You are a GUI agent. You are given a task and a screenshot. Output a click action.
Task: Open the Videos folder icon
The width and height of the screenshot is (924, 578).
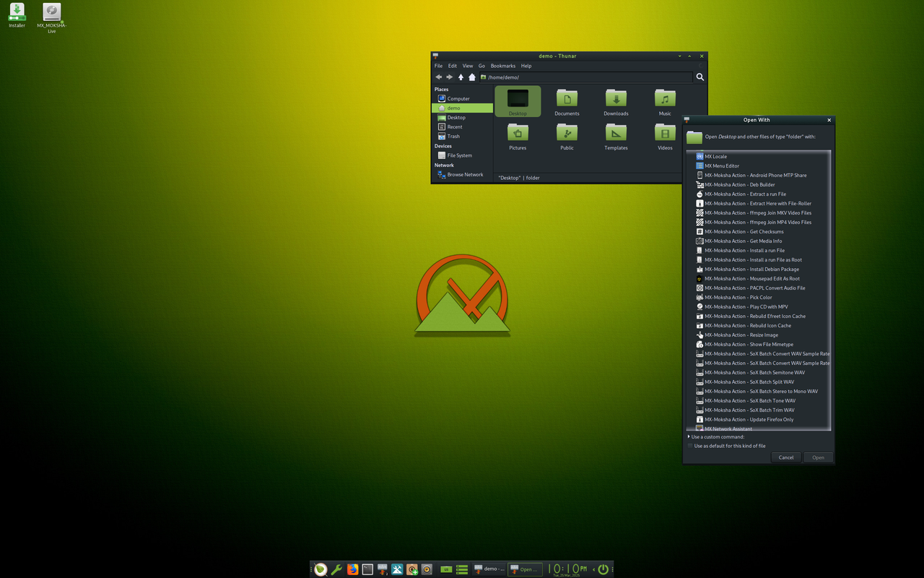[x=665, y=133]
